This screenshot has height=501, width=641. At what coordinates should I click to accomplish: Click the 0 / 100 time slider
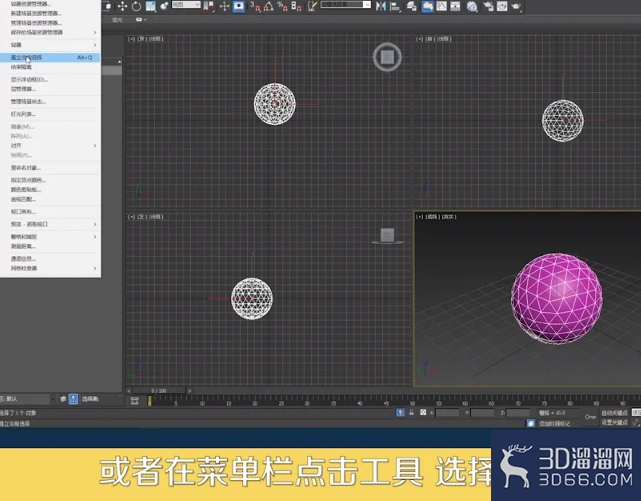[159, 391]
